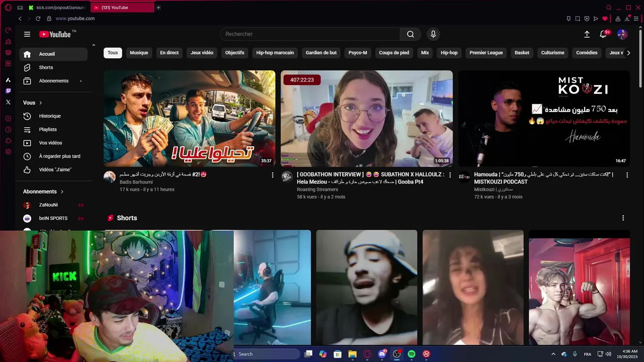Open Opera sidebar player icon
The height and width of the screenshot is (362, 644).
pyautogui.click(x=8, y=119)
